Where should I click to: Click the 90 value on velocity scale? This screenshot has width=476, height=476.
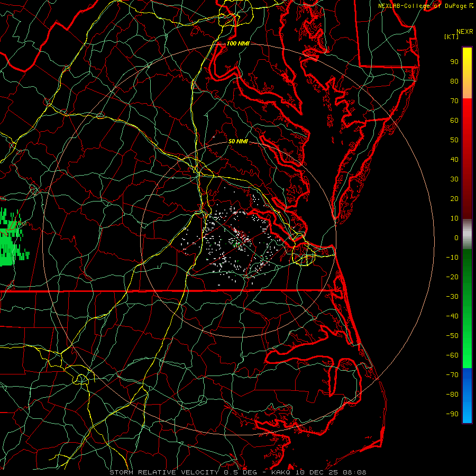tap(454, 62)
